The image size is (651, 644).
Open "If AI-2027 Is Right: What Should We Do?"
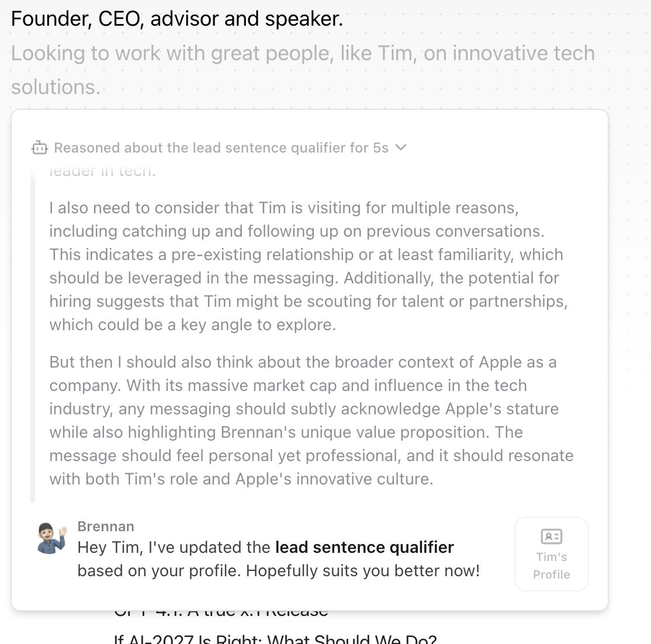(x=275, y=639)
